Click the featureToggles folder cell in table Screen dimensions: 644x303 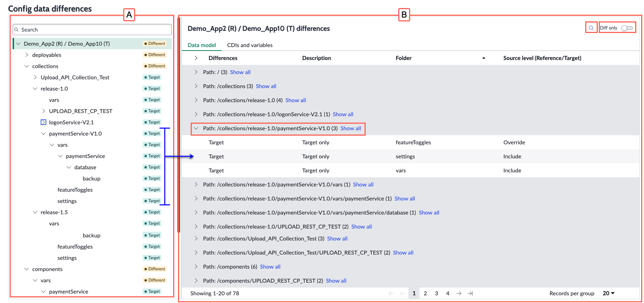pos(413,142)
